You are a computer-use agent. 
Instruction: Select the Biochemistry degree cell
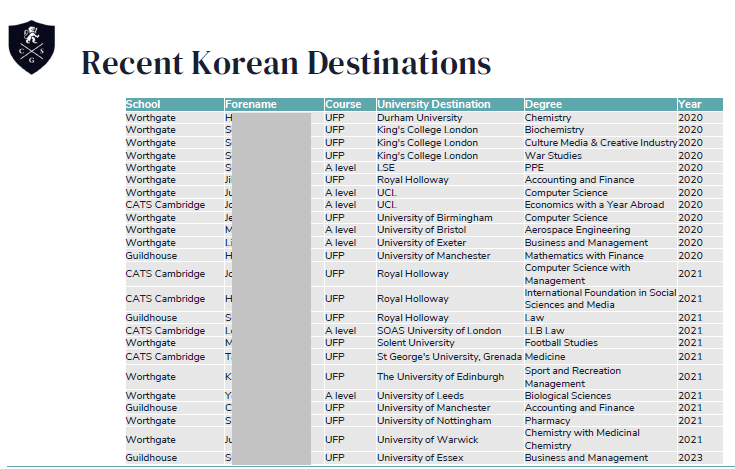point(600,130)
